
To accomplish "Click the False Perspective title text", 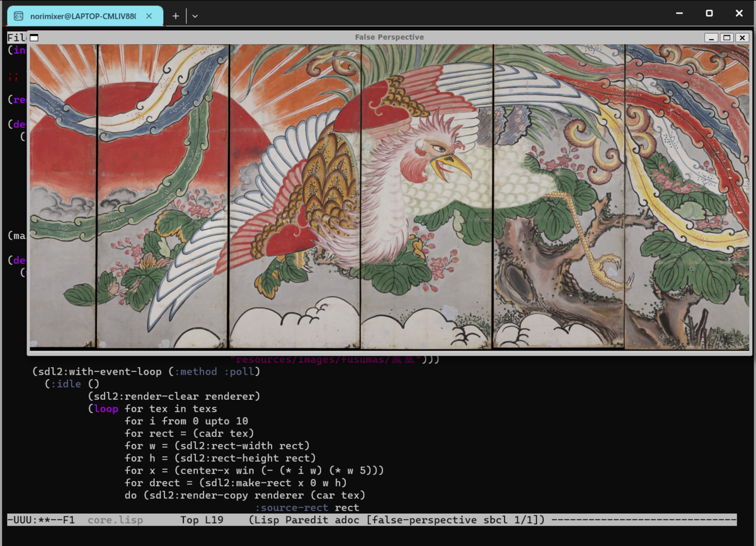I will [x=389, y=37].
